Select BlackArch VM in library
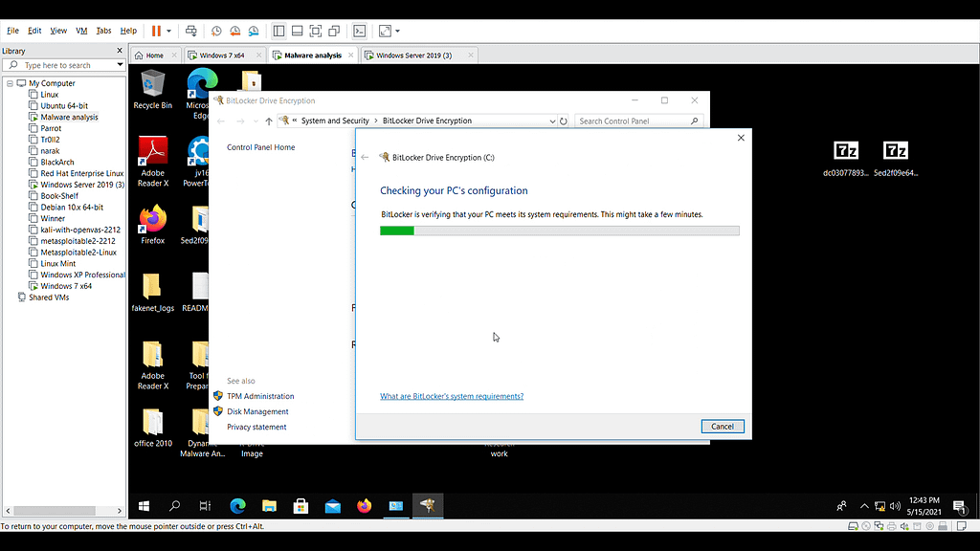 tap(56, 162)
